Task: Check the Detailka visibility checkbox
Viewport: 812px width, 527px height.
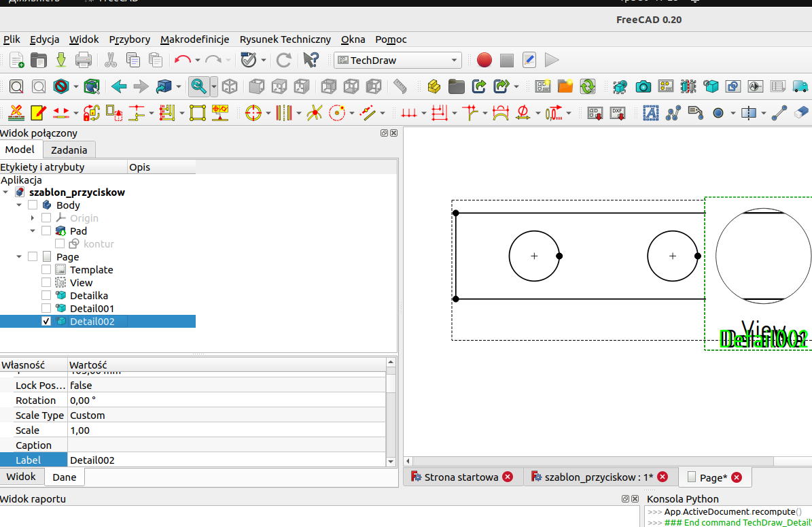Action: 46,295
